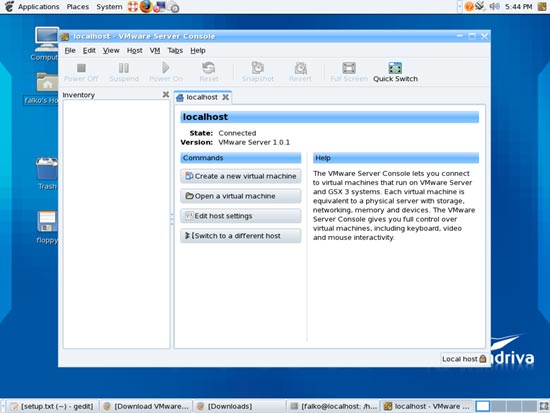
Task: Click the orange update notifier tray icon
Action: click(x=469, y=6)
